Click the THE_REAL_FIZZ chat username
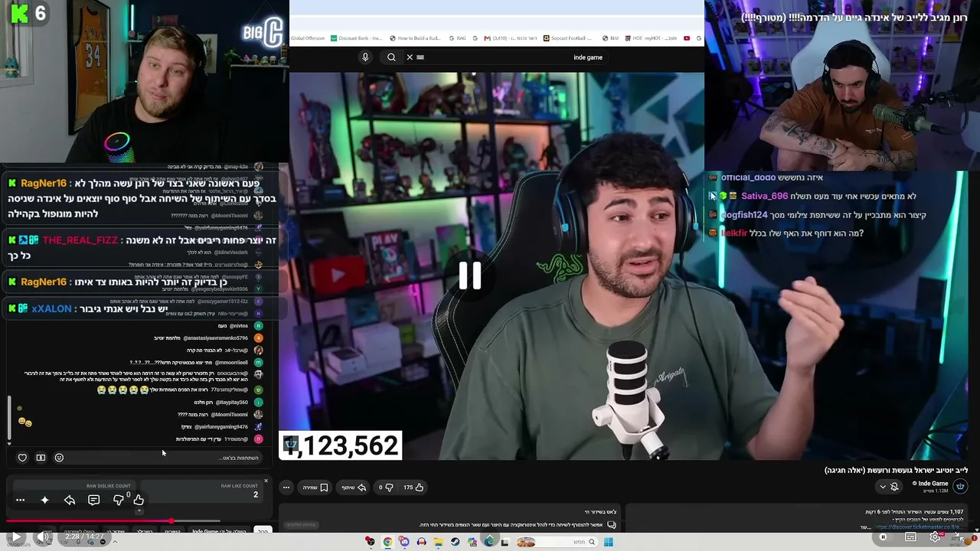The image size is (980, 551). click(80, 240)
